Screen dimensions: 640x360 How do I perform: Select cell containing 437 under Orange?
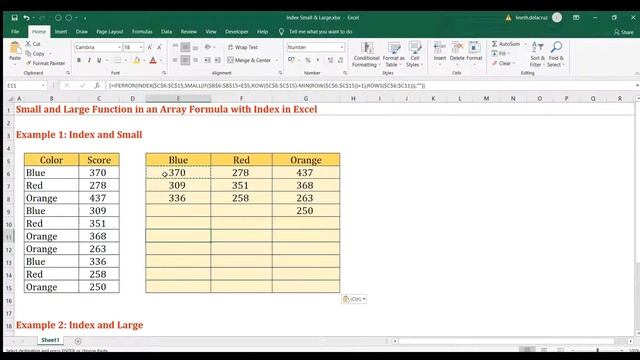[x=306, y=173]
